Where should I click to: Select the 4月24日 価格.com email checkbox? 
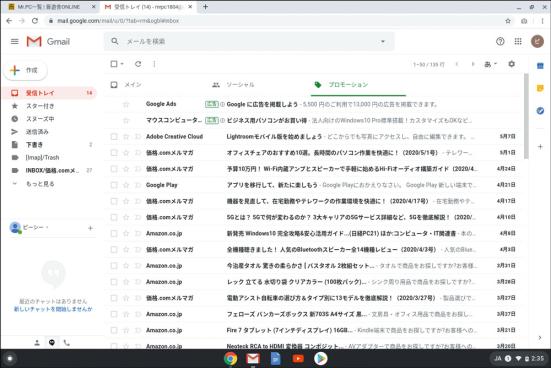click(x=114, y=169)
